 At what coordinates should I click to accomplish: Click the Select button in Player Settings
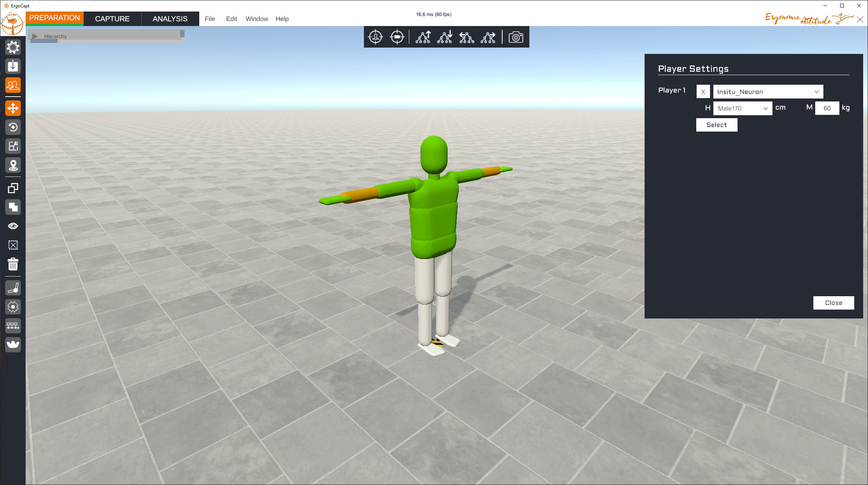[717, 125]
